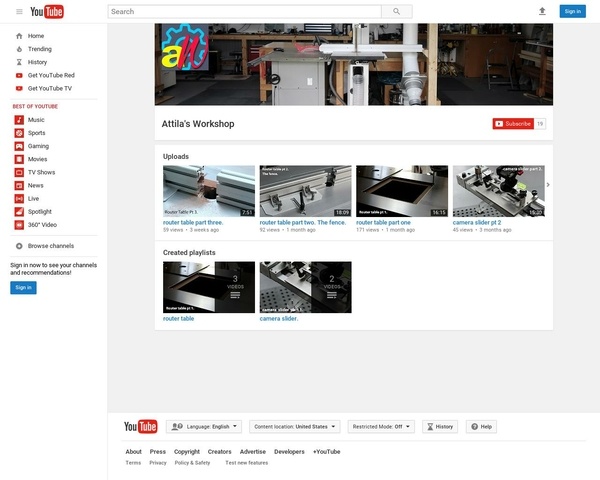Click the Press footer link
The image size is (600, 480).
[158, 452]
